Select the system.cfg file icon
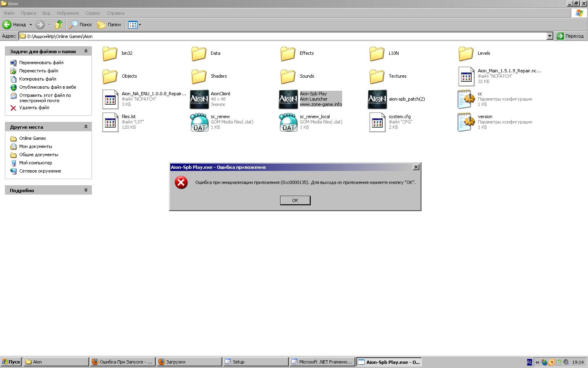588x368 pixels. [377, 122]
